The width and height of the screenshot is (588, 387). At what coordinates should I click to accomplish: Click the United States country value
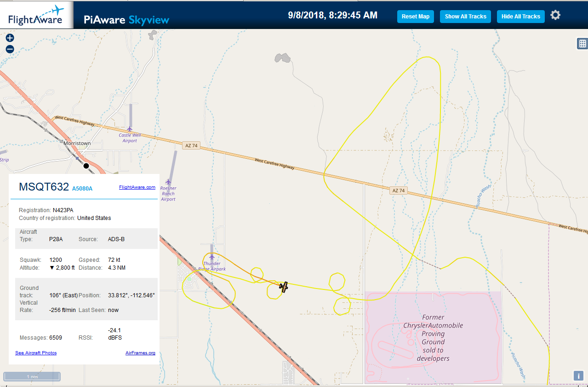click(x=94, y=218)
